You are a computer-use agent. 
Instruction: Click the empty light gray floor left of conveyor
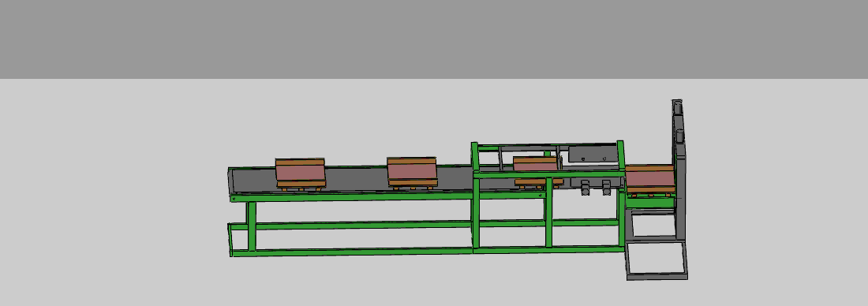[x=110, y=194]
